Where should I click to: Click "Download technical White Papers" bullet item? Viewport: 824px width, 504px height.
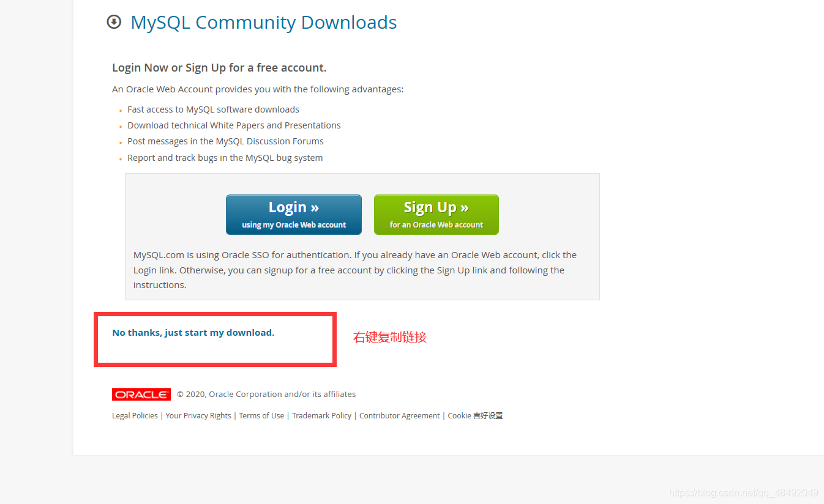[234, 125]
